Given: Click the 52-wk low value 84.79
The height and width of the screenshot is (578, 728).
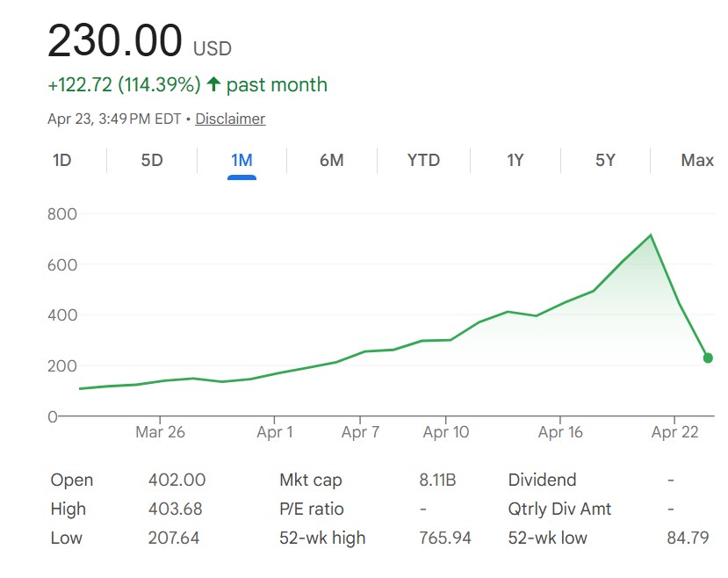Looking at the screenshot, I should coord(688,538).
